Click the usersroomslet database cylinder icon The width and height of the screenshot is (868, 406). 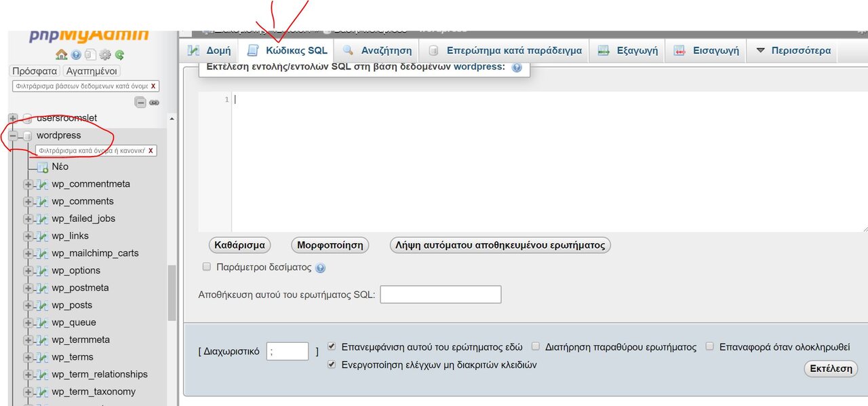(x=27, y=118)
